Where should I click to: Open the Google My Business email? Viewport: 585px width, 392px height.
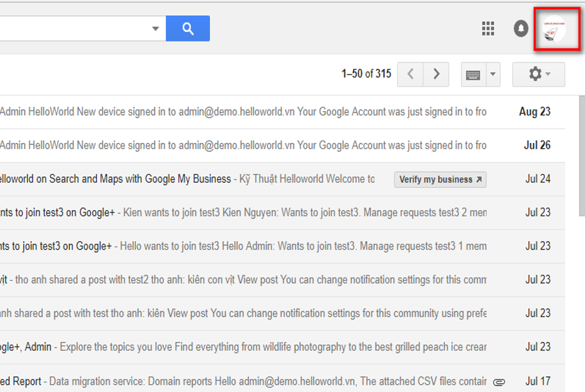point(283,179)
